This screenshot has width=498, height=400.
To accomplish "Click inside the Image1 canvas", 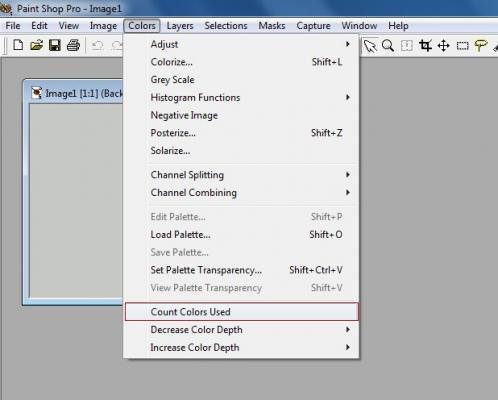I will (76, 200).
